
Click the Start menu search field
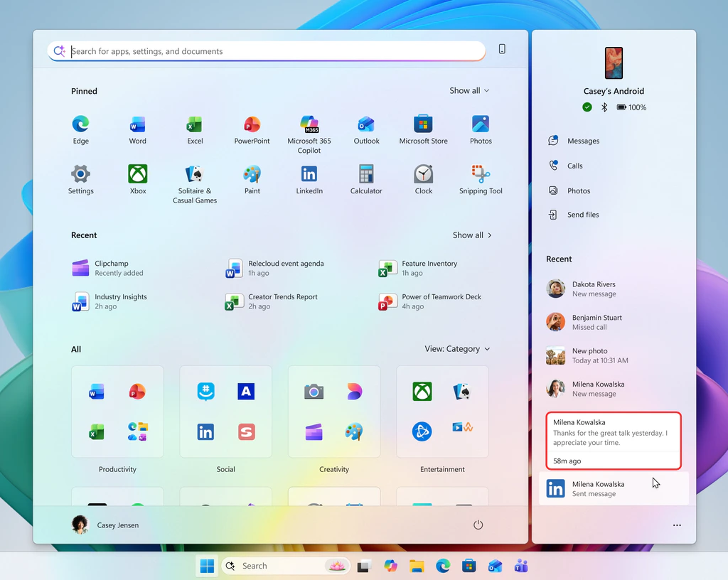coord(267,51)
